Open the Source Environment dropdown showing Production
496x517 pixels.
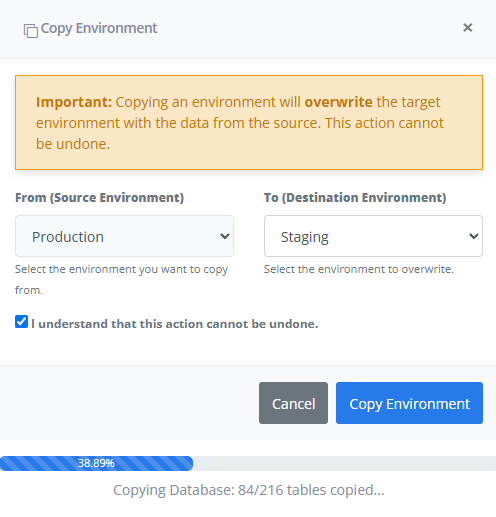[x=124, y=236]
